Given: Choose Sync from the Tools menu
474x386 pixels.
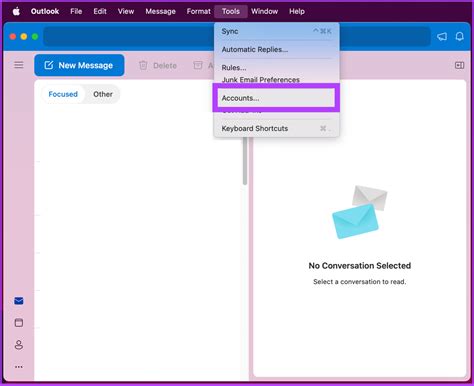Looking at the screenshot, I should pos(276,31).
